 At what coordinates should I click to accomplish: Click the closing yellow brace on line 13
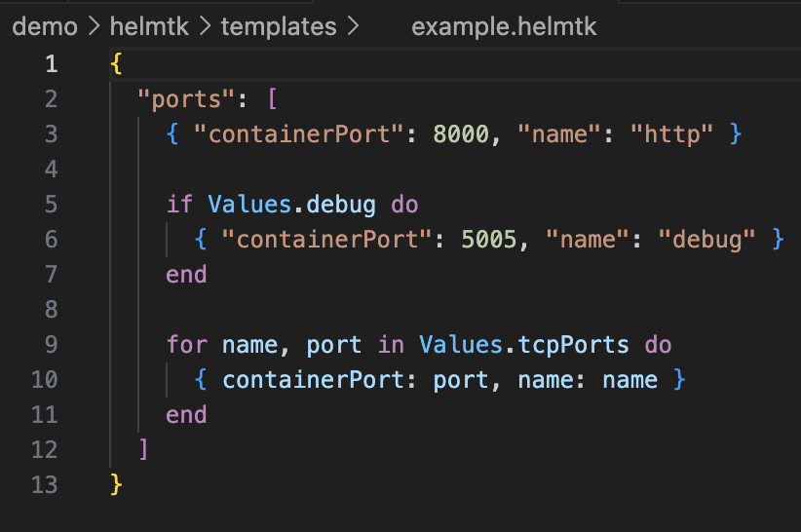pyautogui.click(x=117, y=484)
